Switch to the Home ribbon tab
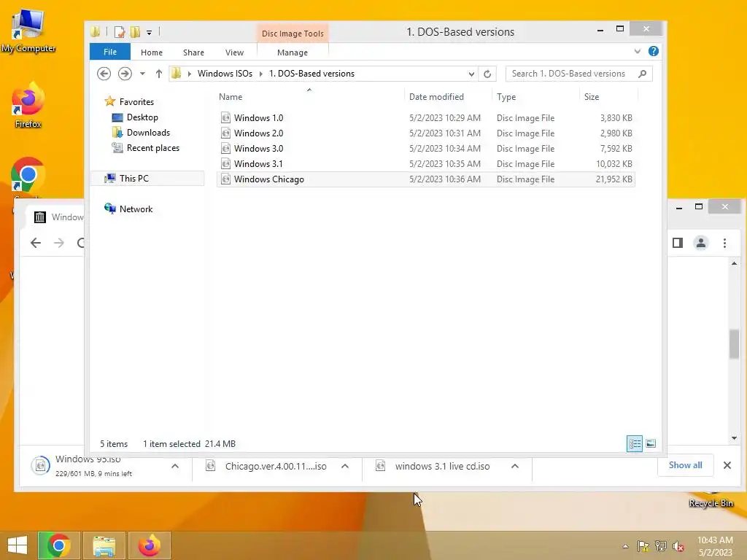 152,52
